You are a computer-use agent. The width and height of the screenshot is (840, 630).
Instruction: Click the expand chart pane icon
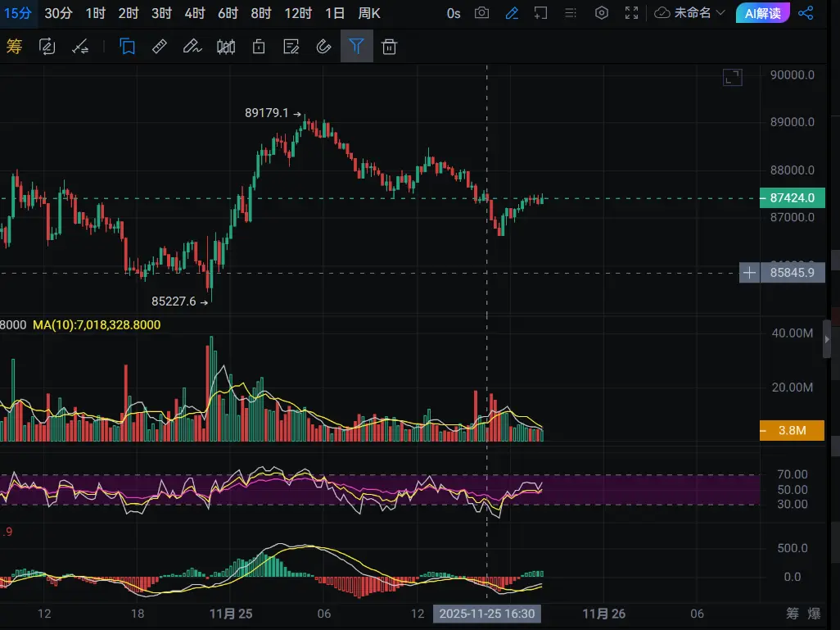pyautogui.click(x=732, y=77)
